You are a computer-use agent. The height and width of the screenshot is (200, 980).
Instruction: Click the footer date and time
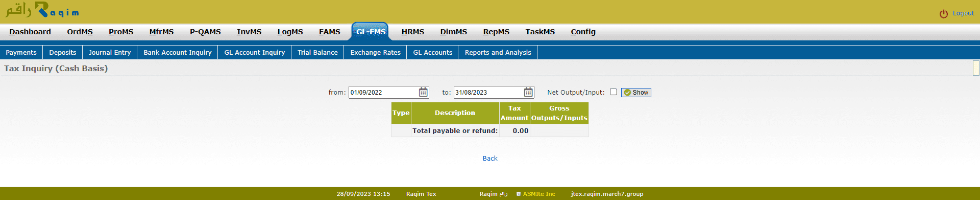click(363, 194)
